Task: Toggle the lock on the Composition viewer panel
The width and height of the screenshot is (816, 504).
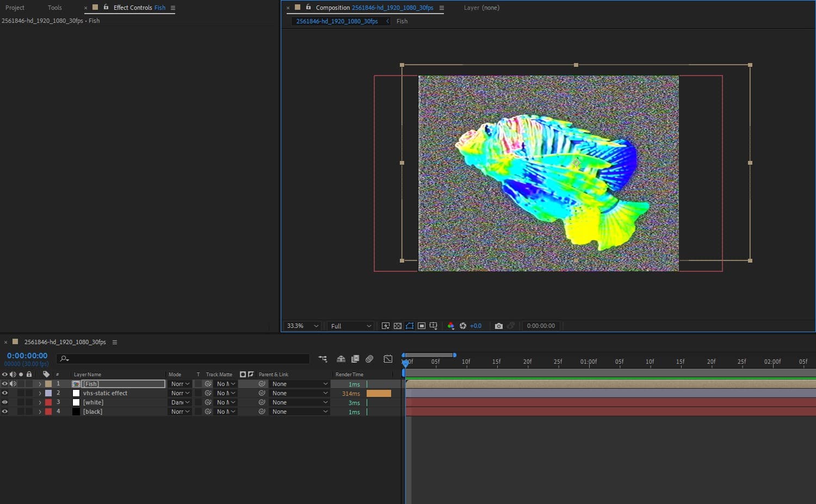Action: pyautogui.click(x=308, y=7)
